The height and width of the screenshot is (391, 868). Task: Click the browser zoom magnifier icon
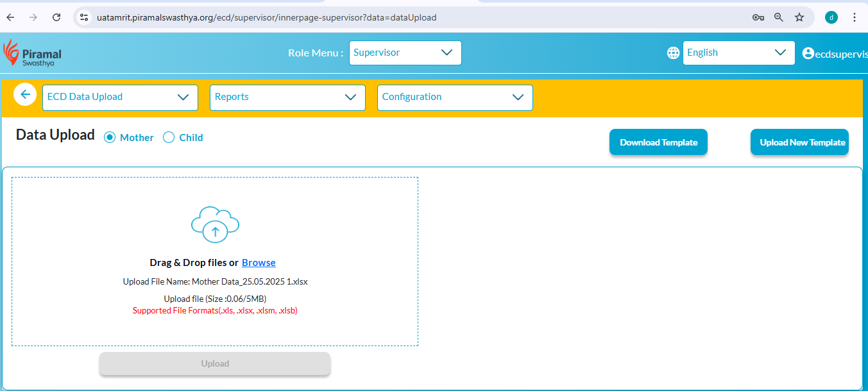779,17
